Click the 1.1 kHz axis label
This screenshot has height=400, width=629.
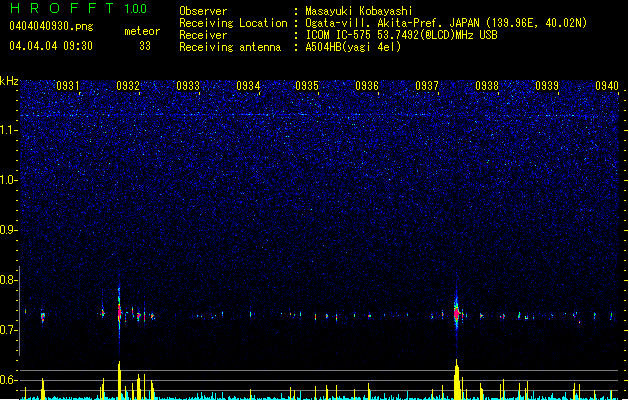click(9, 130)
